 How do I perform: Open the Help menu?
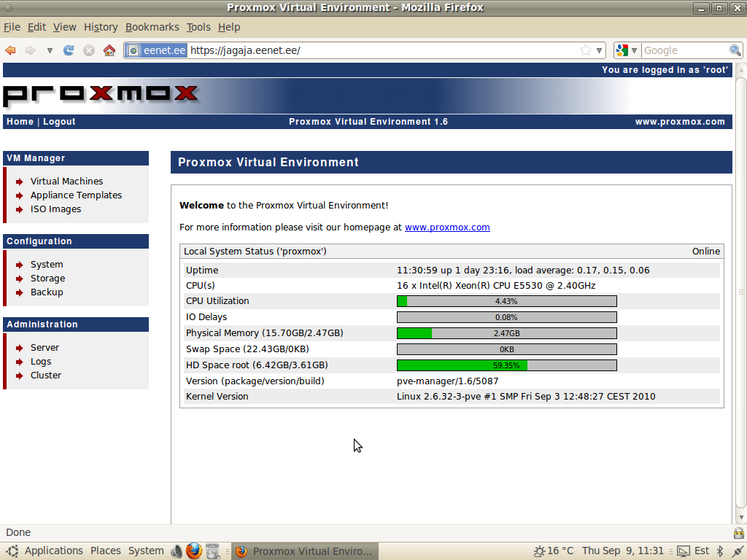coord(228,27)
